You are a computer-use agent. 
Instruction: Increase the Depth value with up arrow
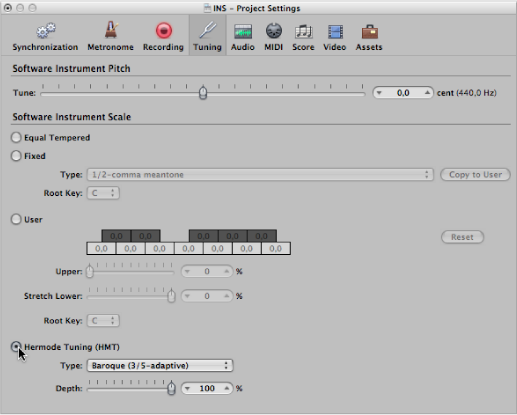coord(227,388)
